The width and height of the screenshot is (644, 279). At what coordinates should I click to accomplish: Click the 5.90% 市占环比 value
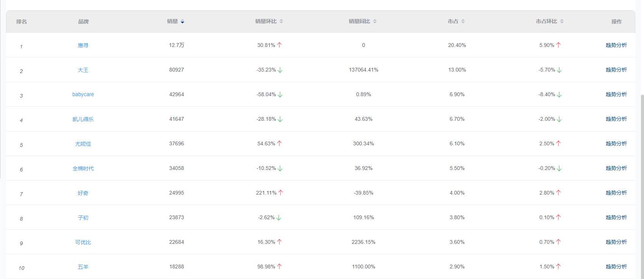coord(547,45)
